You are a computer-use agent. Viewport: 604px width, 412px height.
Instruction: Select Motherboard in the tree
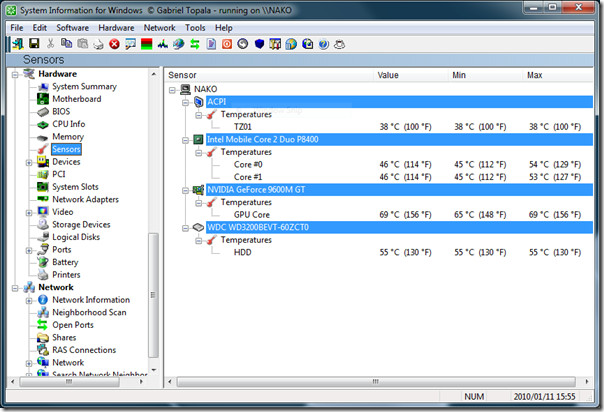click(77, 99)
